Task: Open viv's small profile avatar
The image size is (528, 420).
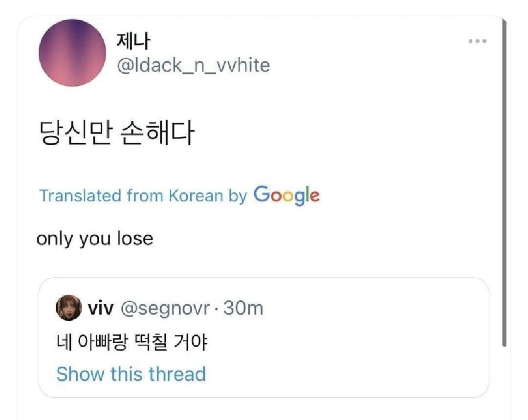Action: click(x=69, y=308)
